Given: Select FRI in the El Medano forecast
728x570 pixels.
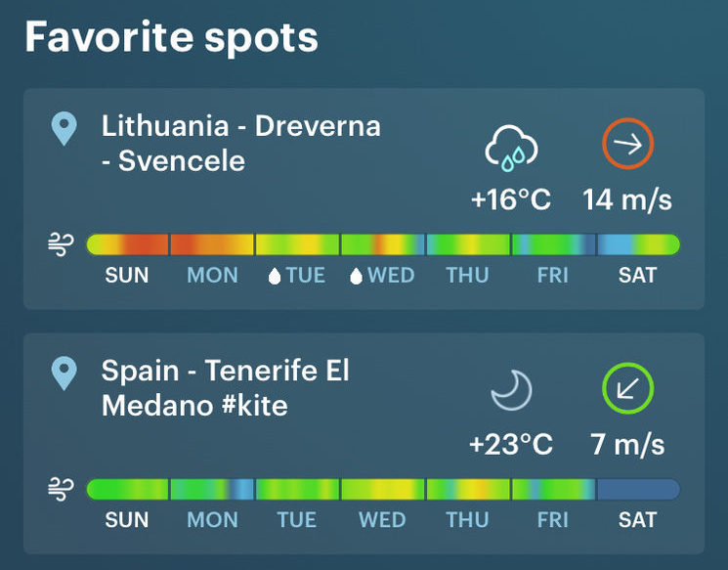Looking at the screenshot, I should 552,520.
